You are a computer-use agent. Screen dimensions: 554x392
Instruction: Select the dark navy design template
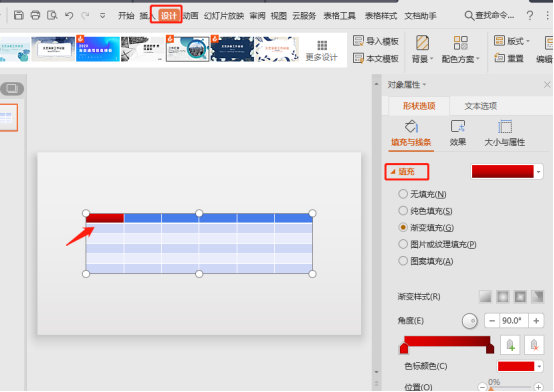232,49
